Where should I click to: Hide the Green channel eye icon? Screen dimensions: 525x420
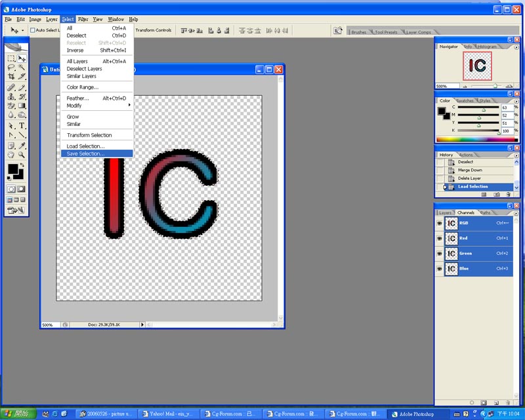439,253
